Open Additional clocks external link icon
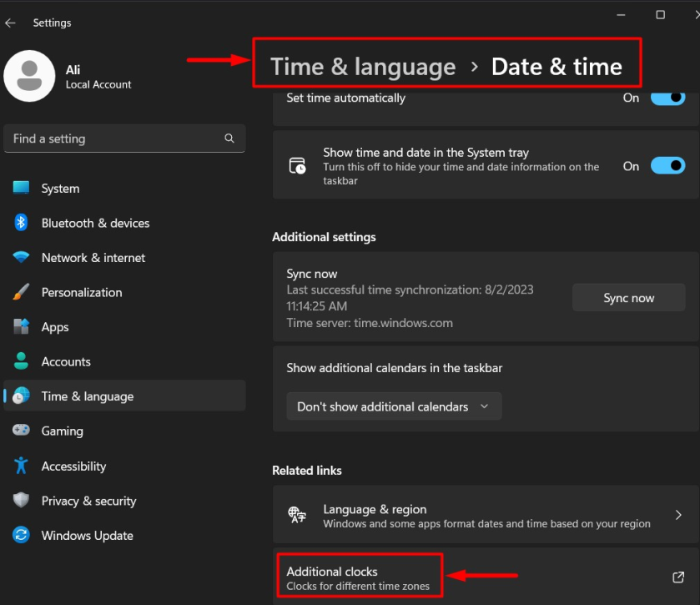700x605 pixels. pos(678,577)
